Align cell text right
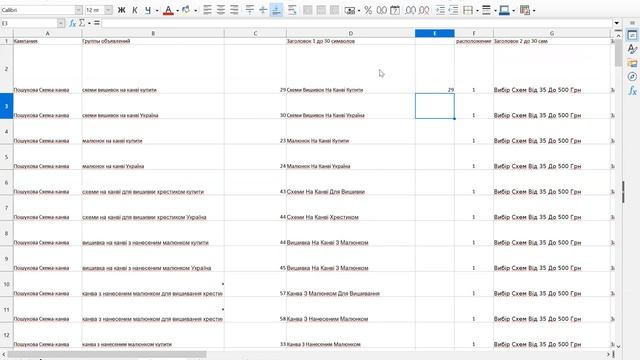 click(234, 10)
